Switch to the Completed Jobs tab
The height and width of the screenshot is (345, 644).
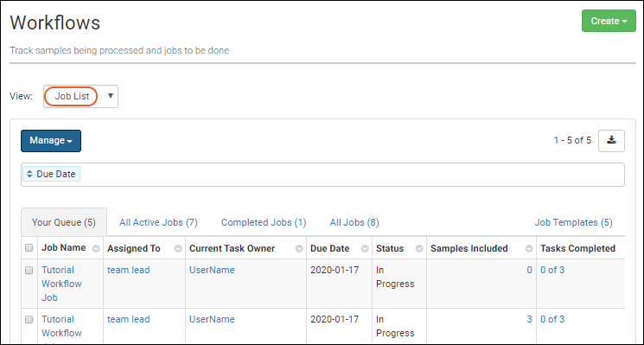[264, 222]
